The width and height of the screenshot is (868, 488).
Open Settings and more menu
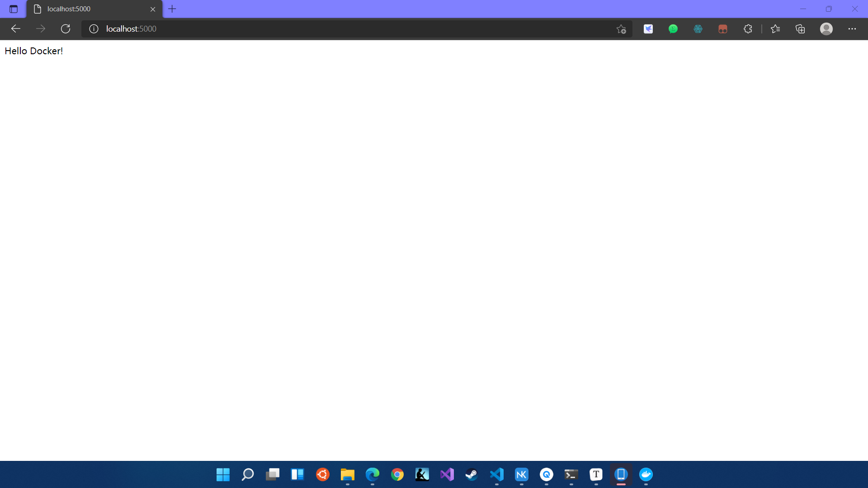pyautogui.click(x=852, y=29)
